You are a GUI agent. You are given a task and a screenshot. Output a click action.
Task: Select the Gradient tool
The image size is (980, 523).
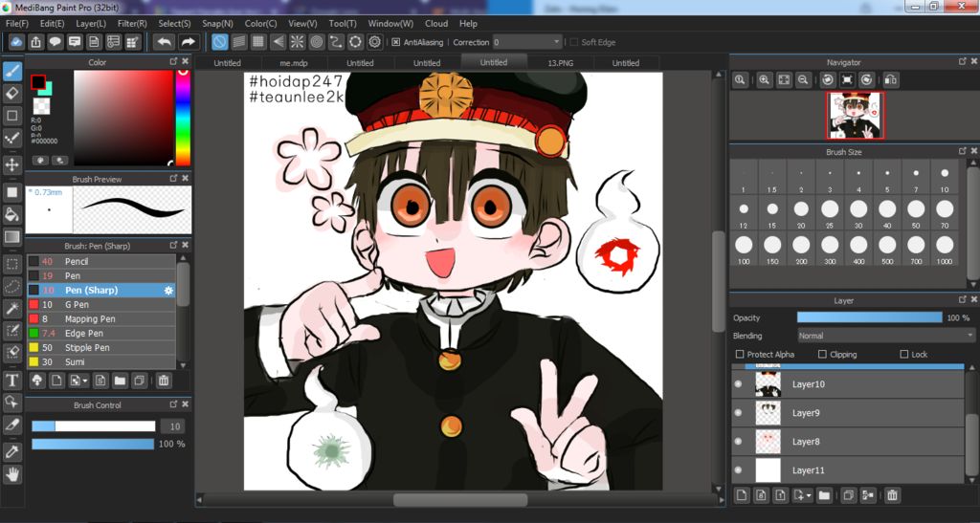point(11,237)
